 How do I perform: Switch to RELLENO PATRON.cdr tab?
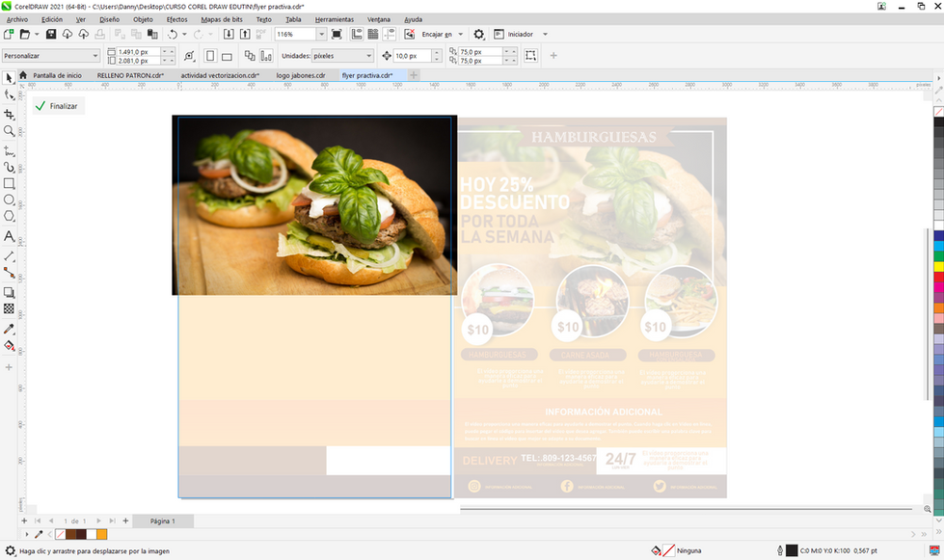[130, 75]
